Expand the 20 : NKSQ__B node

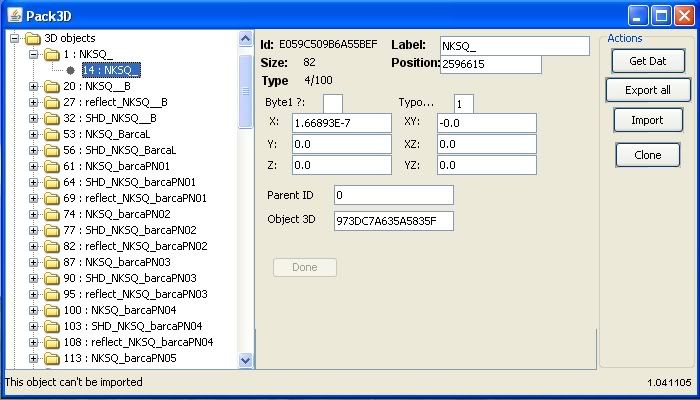tap(33, 86)
